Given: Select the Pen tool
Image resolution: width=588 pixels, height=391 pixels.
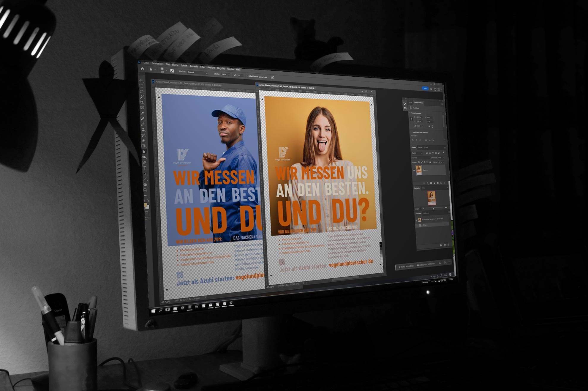Looking at the screenshot, I should point(145,163).
